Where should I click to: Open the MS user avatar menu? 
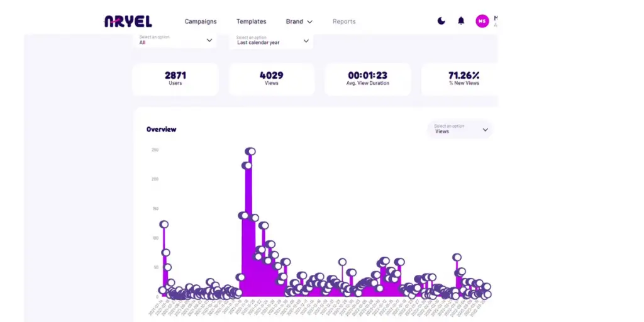coord(482,21)
